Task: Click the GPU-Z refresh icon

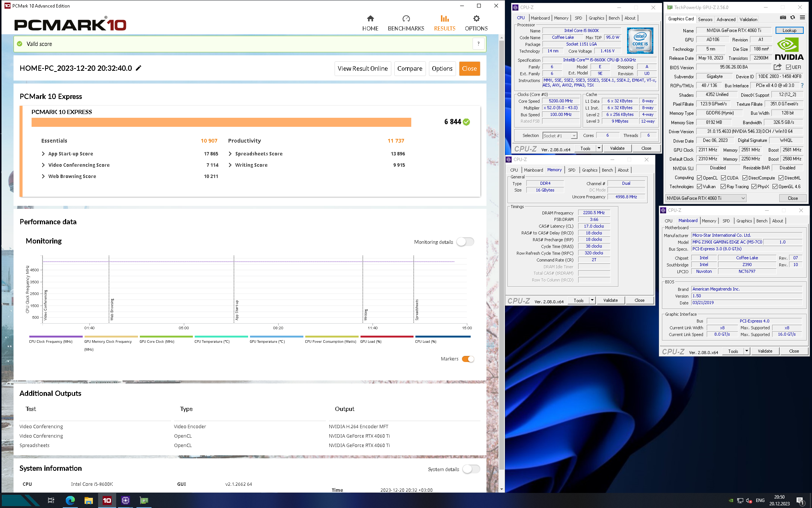Action: tap(792, 18)
